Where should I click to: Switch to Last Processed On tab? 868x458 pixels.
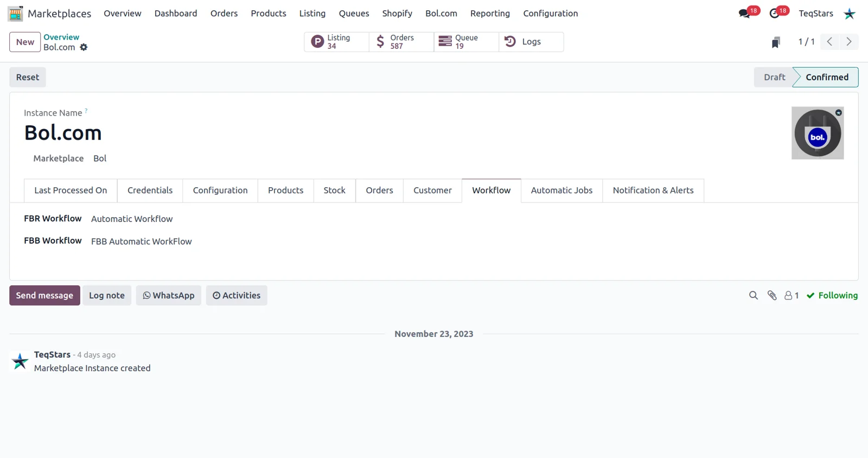coord(71,190)
